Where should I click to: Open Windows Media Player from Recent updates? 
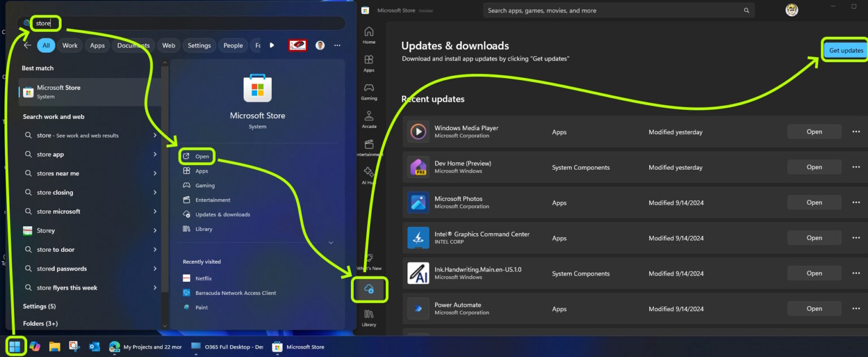click(814, 131)
